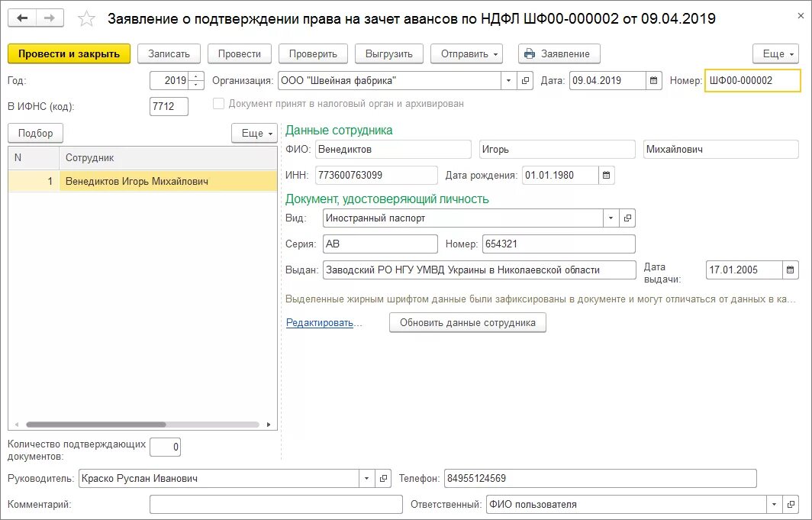
Task: Click the ИНН field
Action: coord(376,175)
